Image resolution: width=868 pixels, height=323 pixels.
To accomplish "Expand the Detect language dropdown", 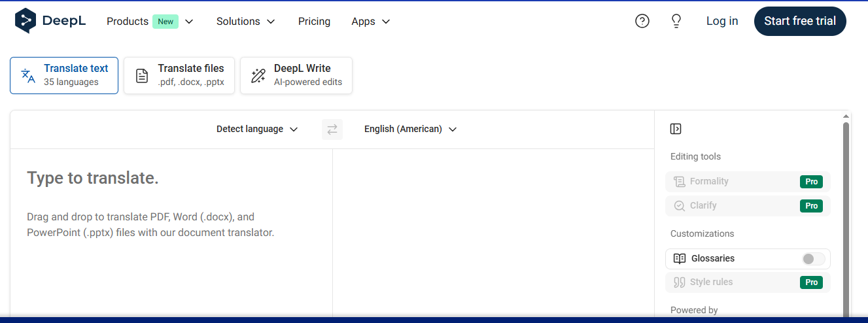I will pos(257,129).
